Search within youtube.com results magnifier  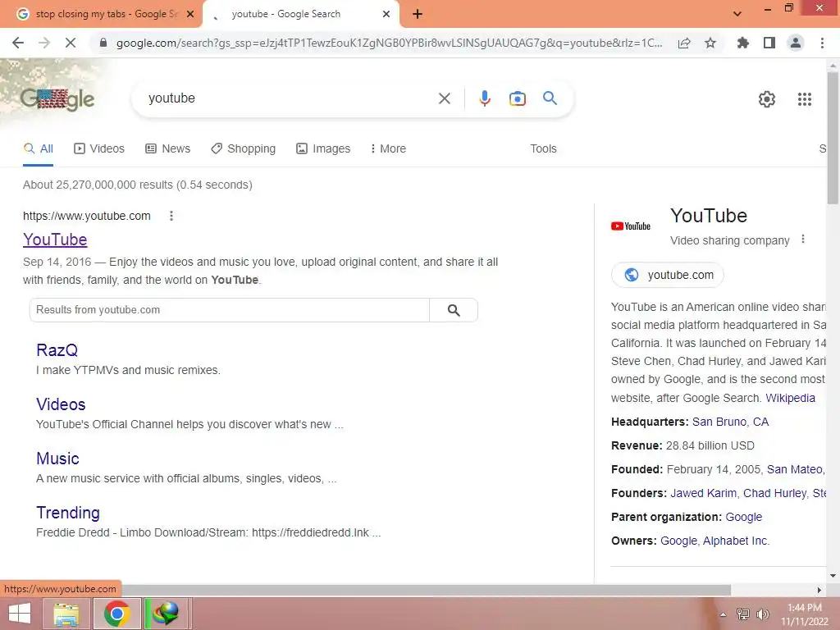pyautogui.click(x=454, y=310)
